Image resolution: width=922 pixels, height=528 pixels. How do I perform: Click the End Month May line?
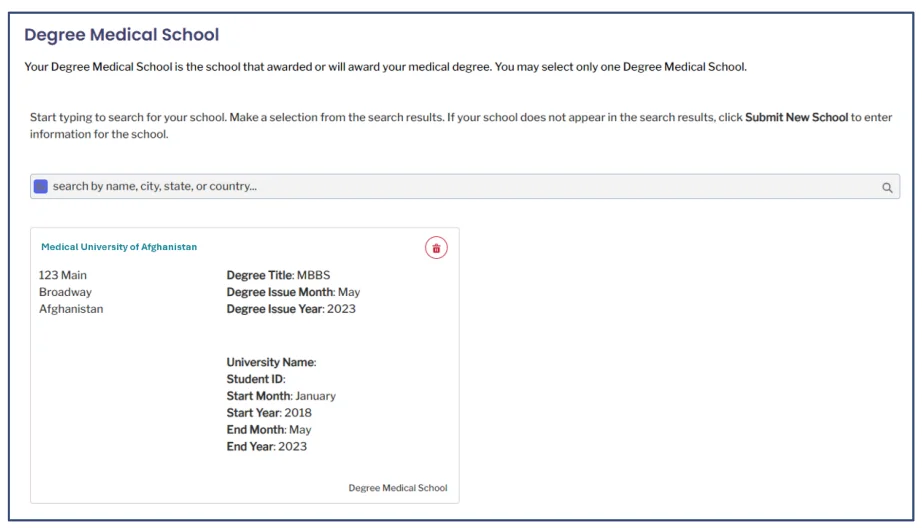click(268, 430)
